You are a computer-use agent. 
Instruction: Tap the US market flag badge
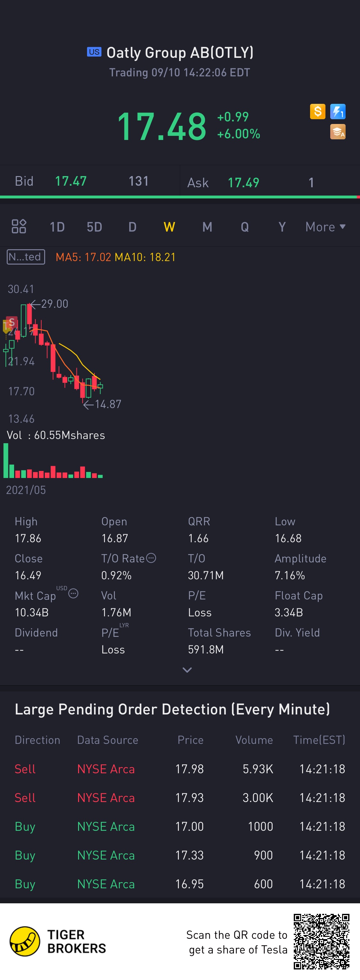coord(94,52)
